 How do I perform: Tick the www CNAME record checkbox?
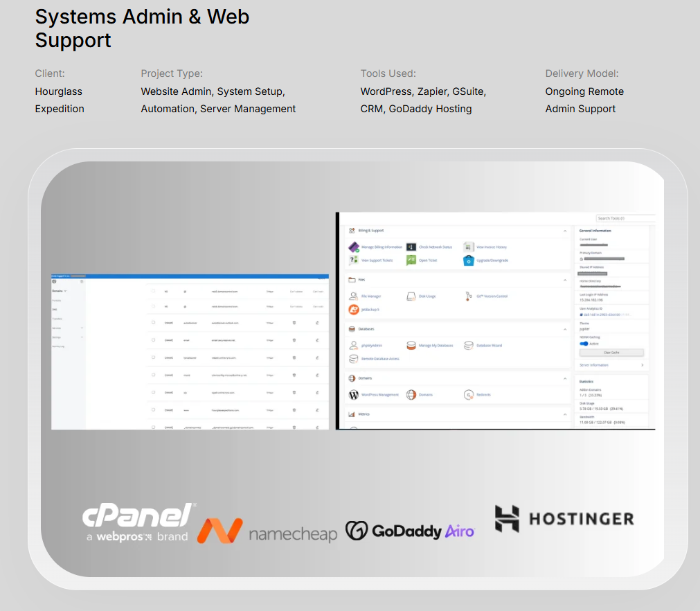click(x=153, y=409)
